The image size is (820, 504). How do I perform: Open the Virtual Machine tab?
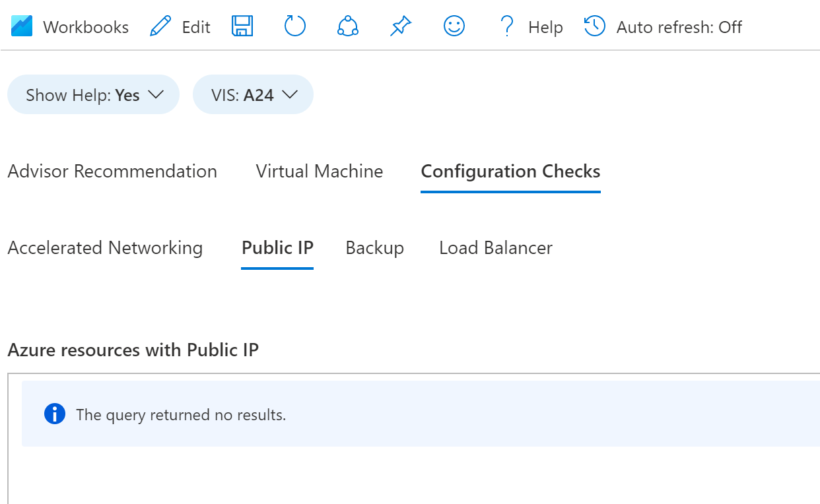(320, 172)
